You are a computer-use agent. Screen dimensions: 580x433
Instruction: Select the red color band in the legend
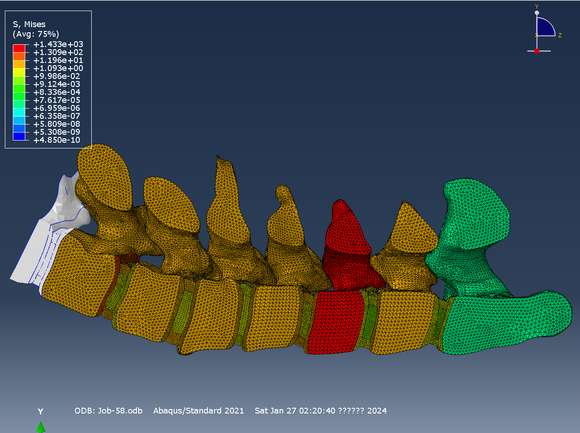[19, 48]
